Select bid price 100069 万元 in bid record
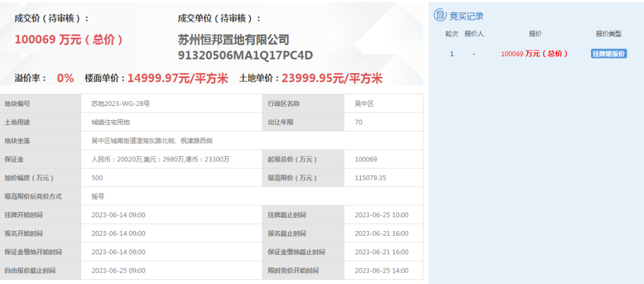Screen dimensions: 644x284 (x=534, y=54)
